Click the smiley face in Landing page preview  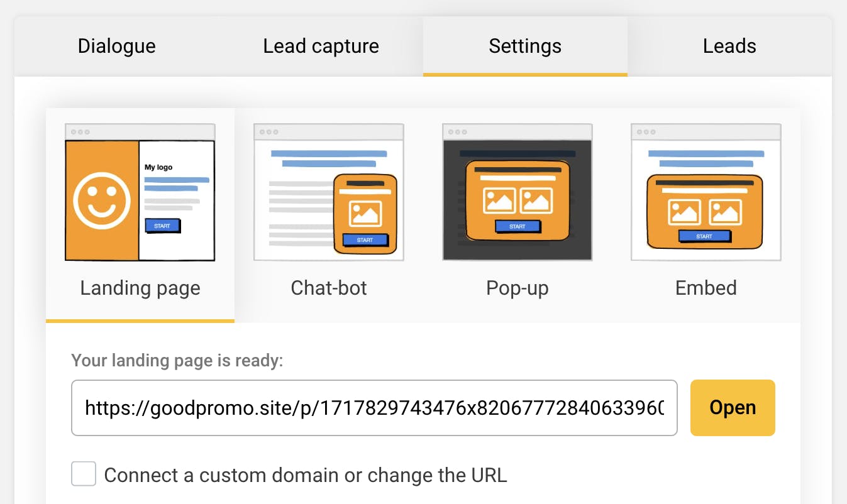click(102, 200)
